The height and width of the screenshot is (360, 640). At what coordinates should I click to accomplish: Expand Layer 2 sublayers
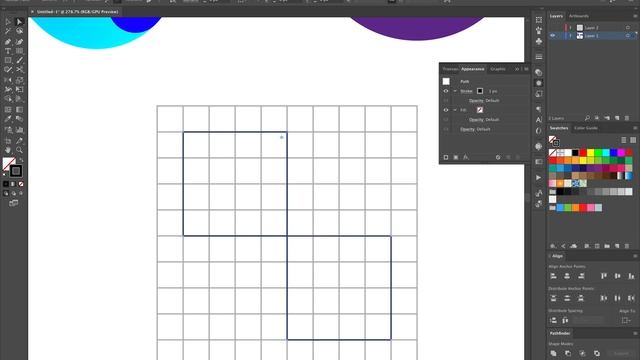pyautogui.click(x=571, y=28)
